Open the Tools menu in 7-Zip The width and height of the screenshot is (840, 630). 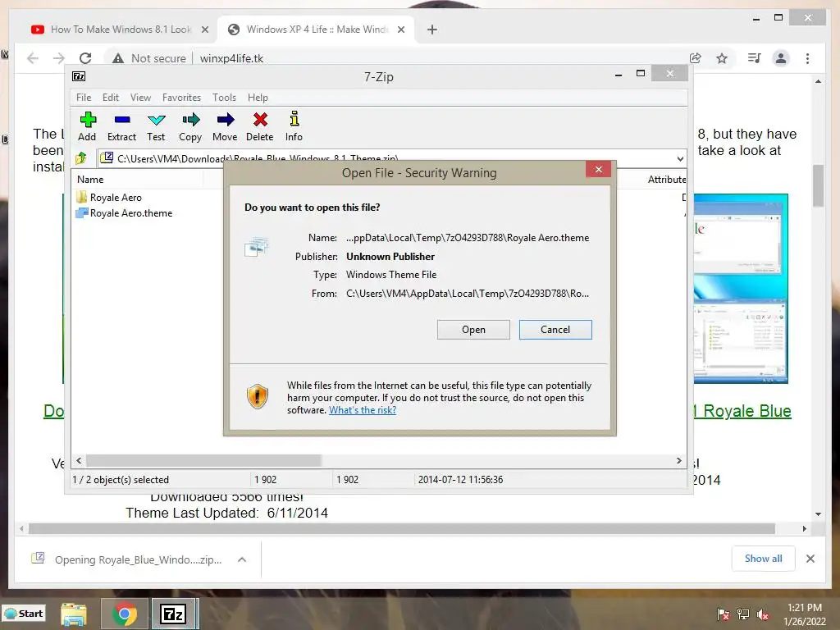(x=224, y=98)
